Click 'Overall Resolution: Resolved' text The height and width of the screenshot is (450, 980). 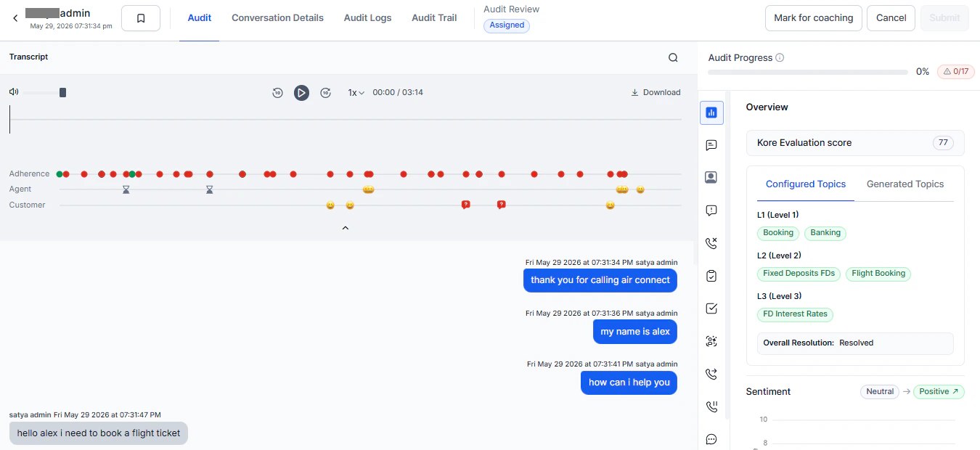(818, 343)
